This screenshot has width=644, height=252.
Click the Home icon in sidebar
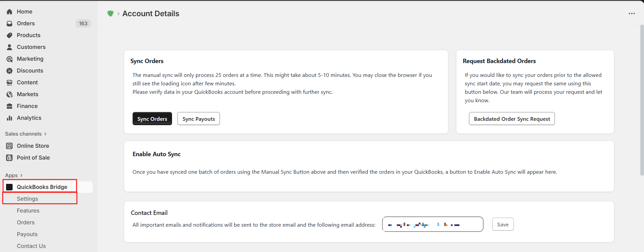click(9, 11)
